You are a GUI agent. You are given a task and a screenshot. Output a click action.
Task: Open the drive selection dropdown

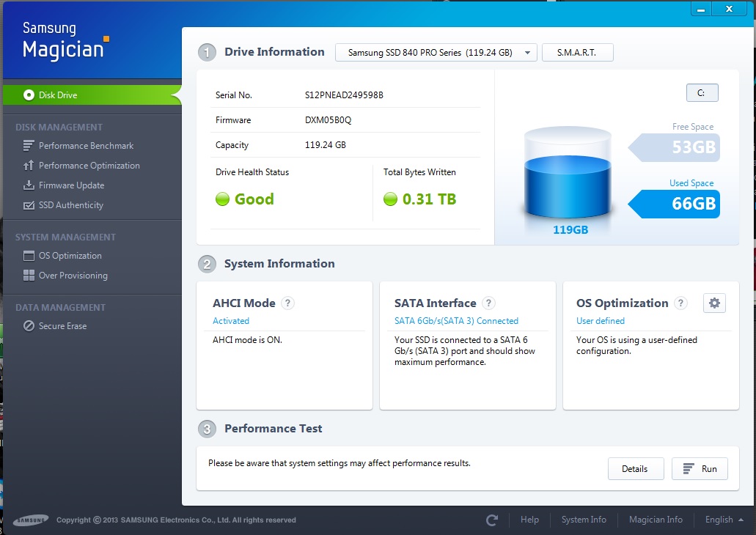point(436,53)
